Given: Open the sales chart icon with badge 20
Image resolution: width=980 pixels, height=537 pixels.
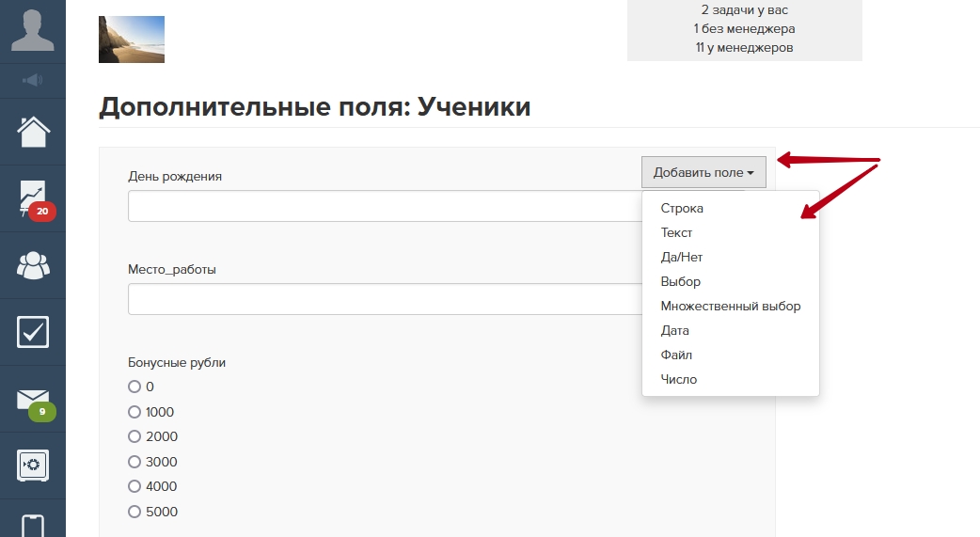Looking at the screenshot, I should [x=33, y=198].
